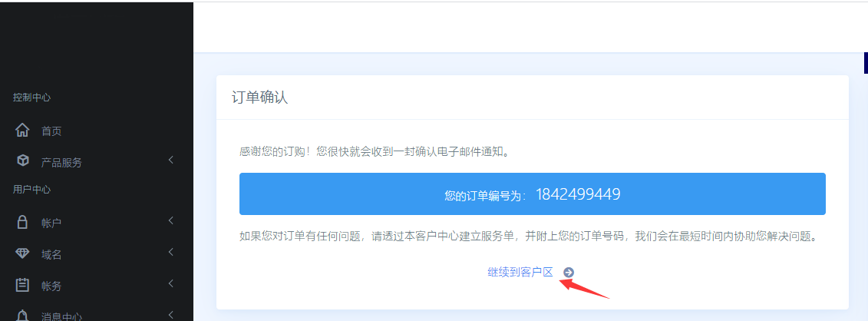Expand the 帐户 submenu chevron
The height and width of the screenshot is (321, 868).
[x=171, y=221]
